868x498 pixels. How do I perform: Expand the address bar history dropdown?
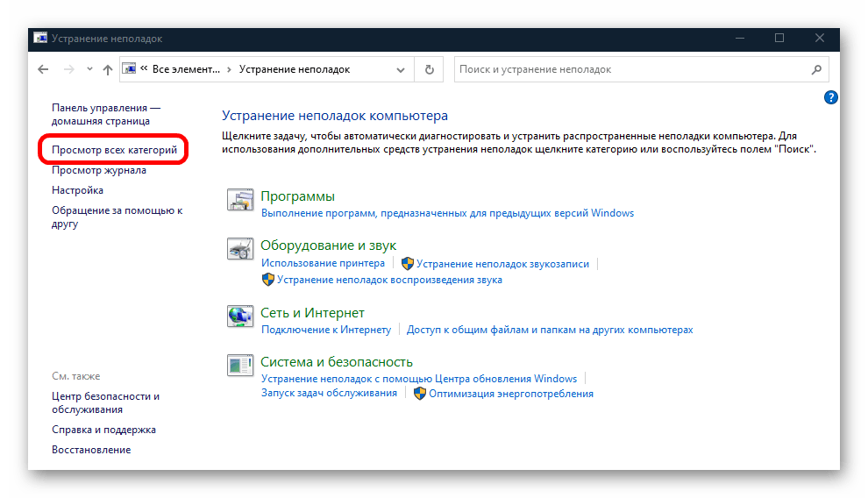[x=400, y=70]
